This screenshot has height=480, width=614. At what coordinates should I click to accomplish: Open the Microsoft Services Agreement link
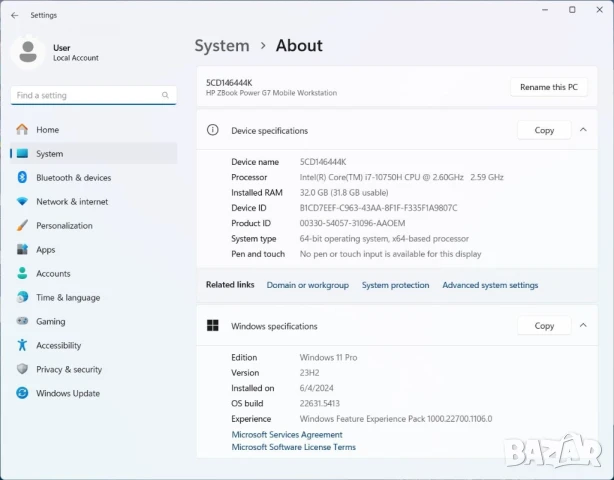(287, 435)
